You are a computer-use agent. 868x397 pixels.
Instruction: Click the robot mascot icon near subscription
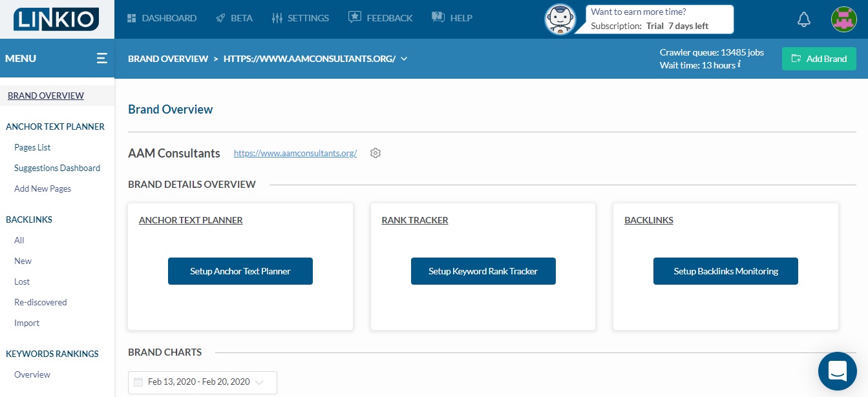[x=560, y=19]
